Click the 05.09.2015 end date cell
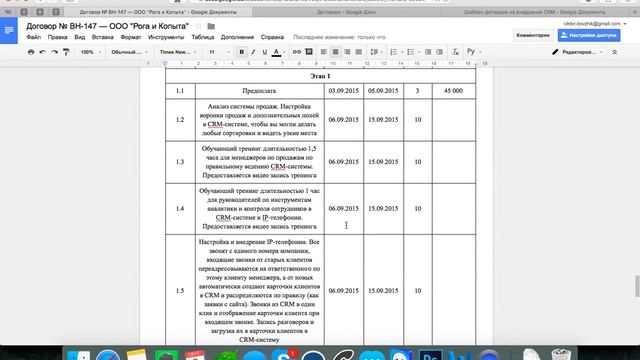 pos(383,91)
